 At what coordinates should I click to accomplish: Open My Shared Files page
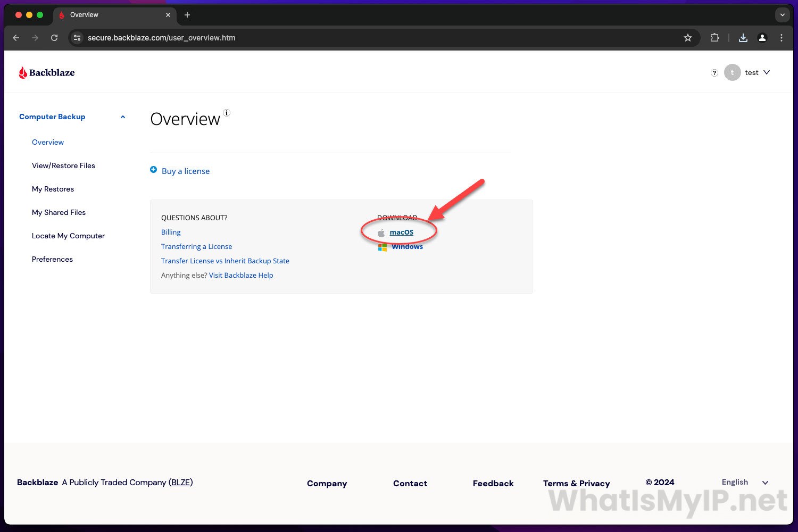click(x=59, y=212)
